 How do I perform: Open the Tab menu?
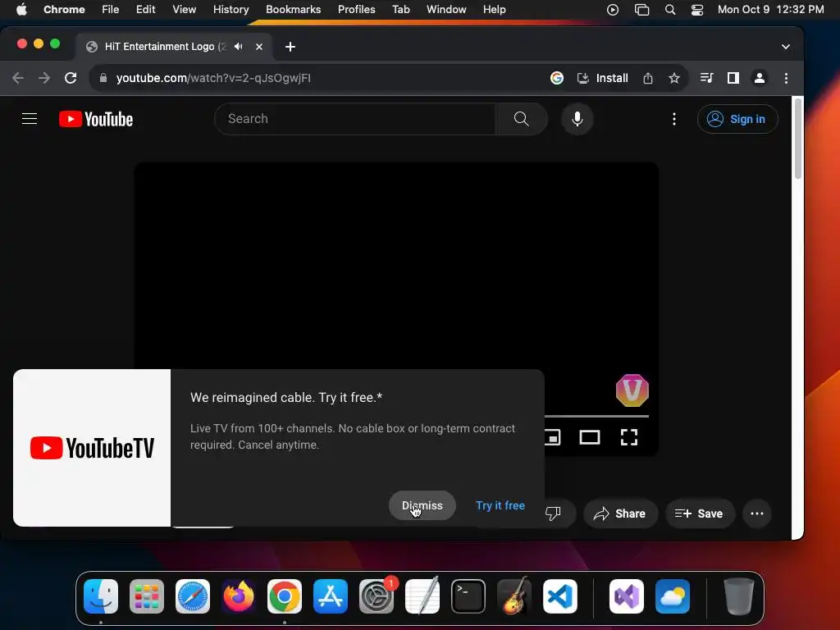[x=400, y=10]
